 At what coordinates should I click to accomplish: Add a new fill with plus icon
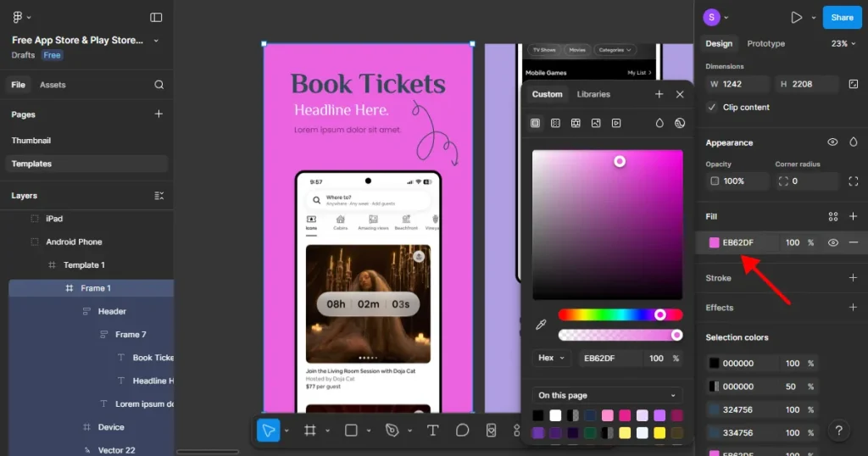point(853,216)
